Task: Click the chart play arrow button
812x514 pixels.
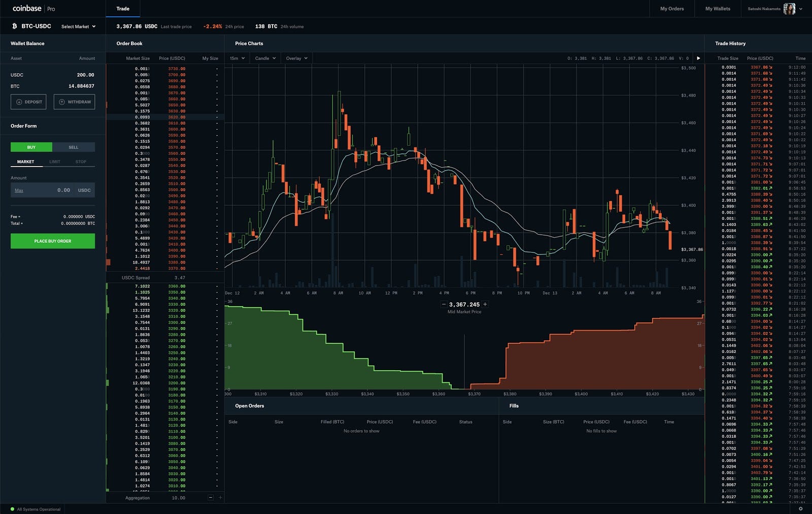Action: tap(698, 58)
